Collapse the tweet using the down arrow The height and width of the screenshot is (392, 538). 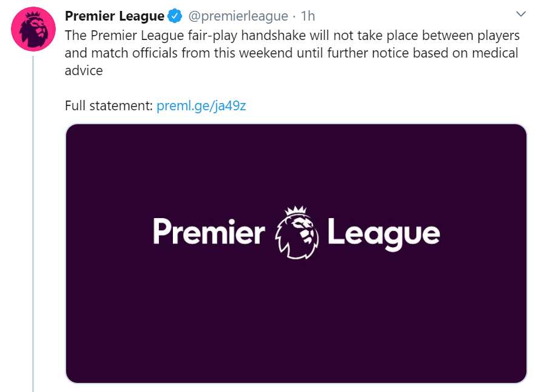click(x=520, y=14)
